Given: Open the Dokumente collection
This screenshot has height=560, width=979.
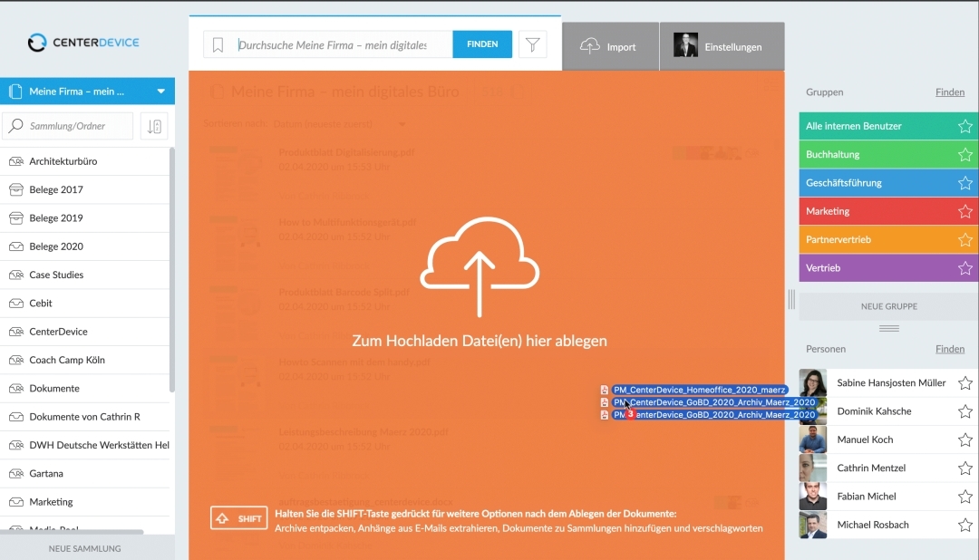Looking at the screenshot, I should pyautogui.click(x=85, y=389).
